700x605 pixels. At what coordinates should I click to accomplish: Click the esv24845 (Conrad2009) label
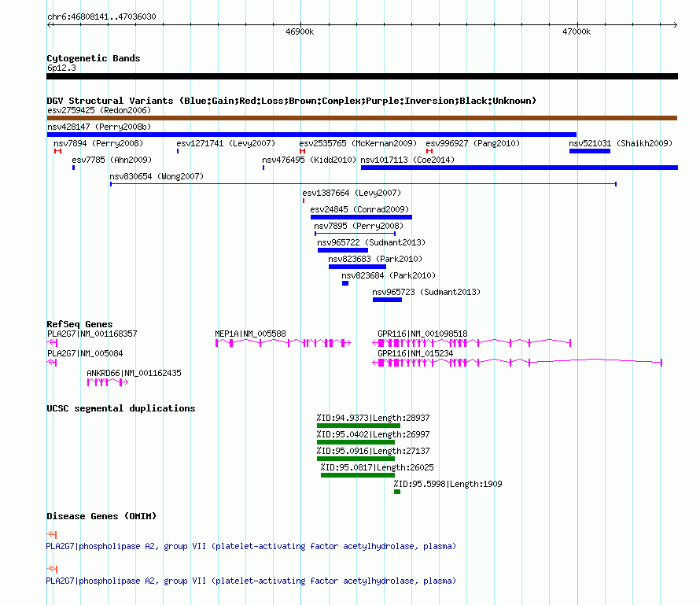[x=359, y=209]
